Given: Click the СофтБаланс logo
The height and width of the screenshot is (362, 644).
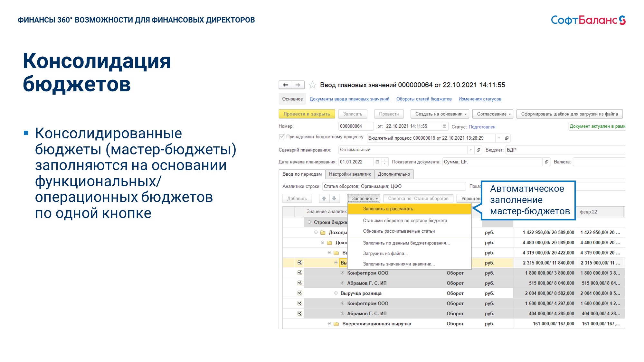Looking at the screenshot, I should click(x=588, y=20).
